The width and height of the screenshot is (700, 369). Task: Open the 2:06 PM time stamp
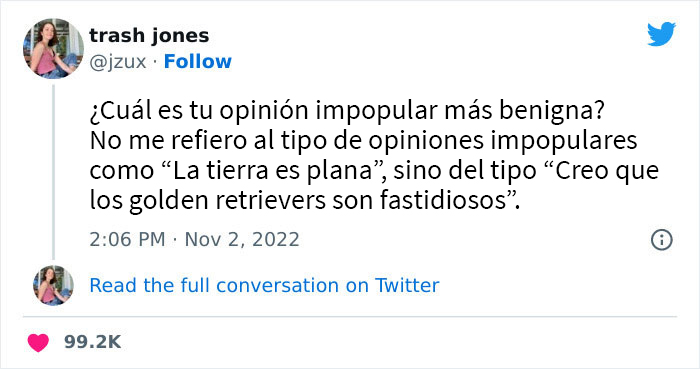tap(127, 240)
